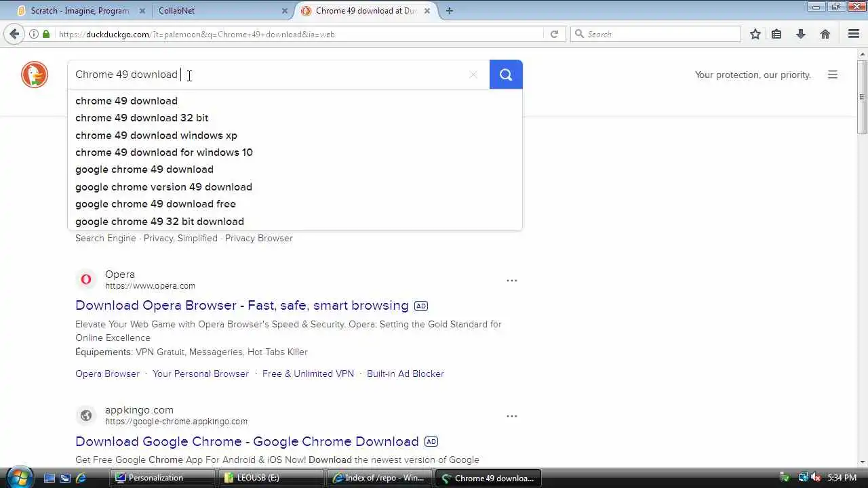
Task: Go back with the browser back arrow
Action: click(14, 34)
